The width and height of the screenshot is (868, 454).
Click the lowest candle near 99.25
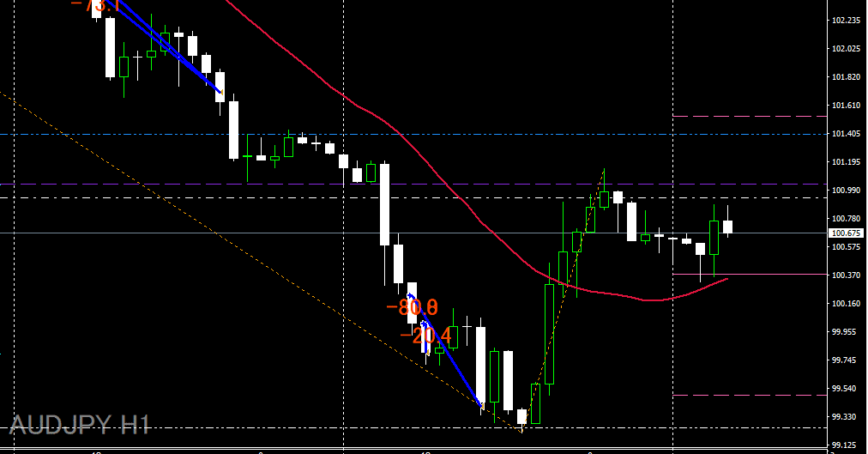pyautogui.click(x=522, y=416)
